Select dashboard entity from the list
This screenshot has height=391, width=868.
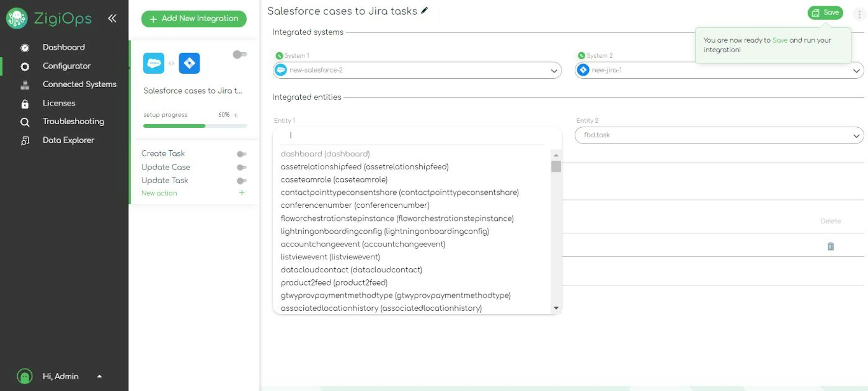point(325,154)
